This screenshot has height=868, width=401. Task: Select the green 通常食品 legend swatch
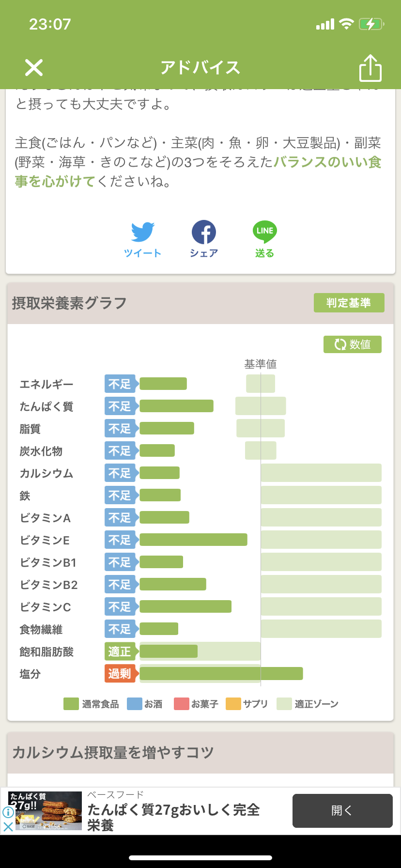coord(71,704)
